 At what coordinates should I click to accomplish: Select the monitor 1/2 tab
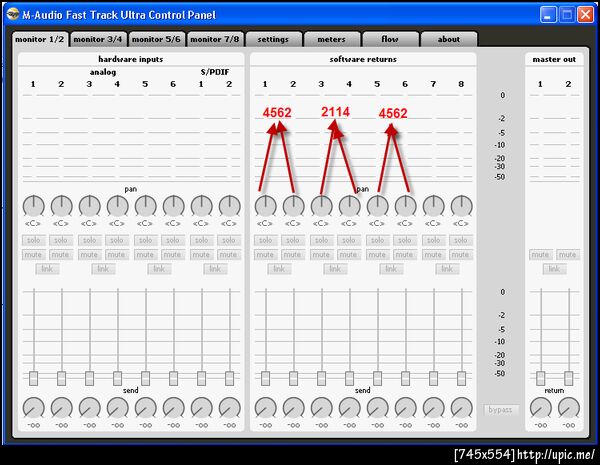(40, 39)
